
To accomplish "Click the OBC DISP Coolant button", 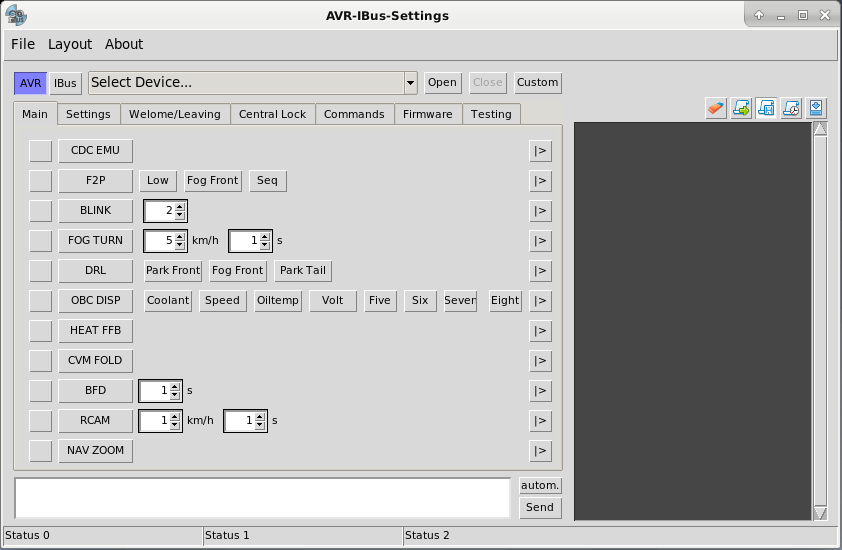I will click(x=168, y=301).
